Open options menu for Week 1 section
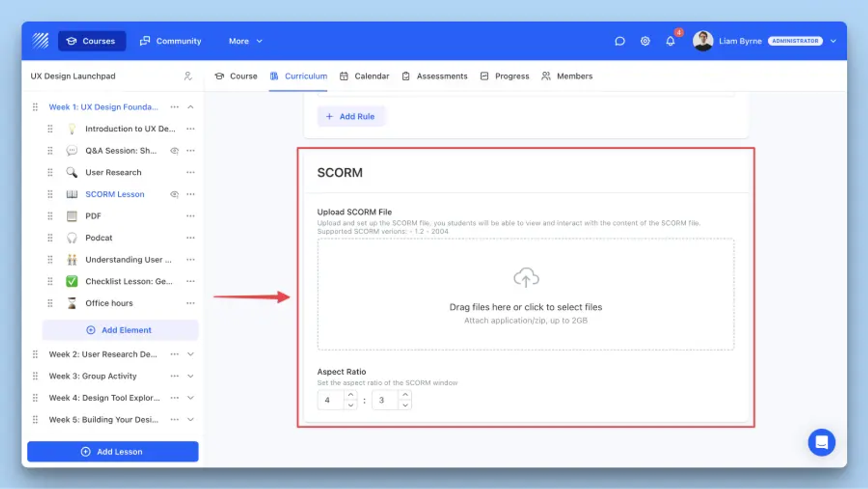 click(174, 107)
